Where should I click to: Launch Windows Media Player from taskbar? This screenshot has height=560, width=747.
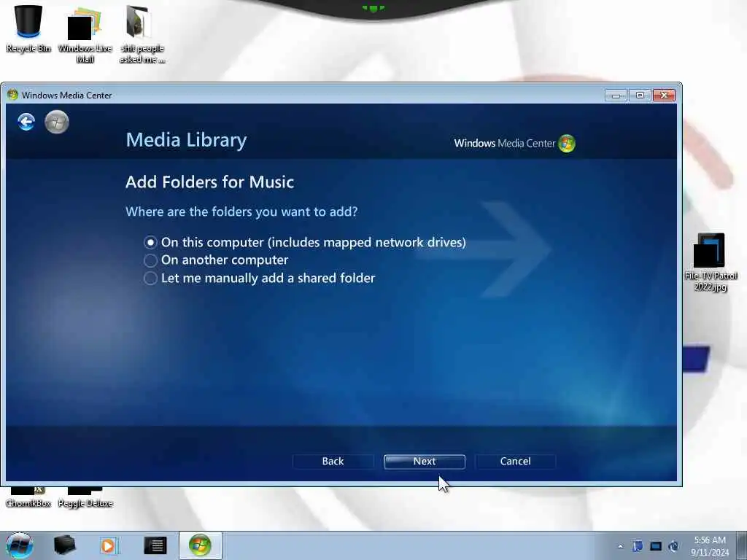tap(108, 545)
